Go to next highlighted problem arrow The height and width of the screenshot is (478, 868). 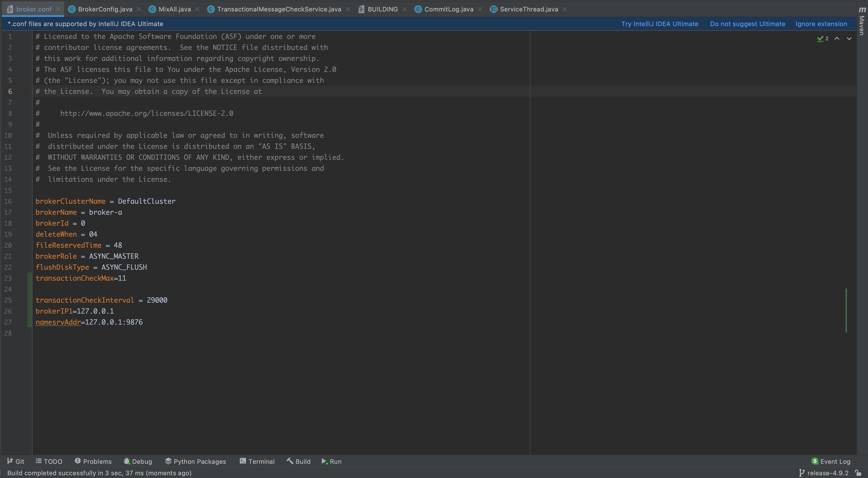[x=849, y=39]
